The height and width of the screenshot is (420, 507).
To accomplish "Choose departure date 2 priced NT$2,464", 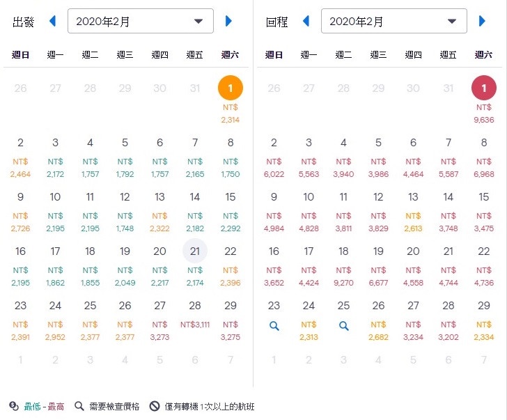I will coord(20,158).
